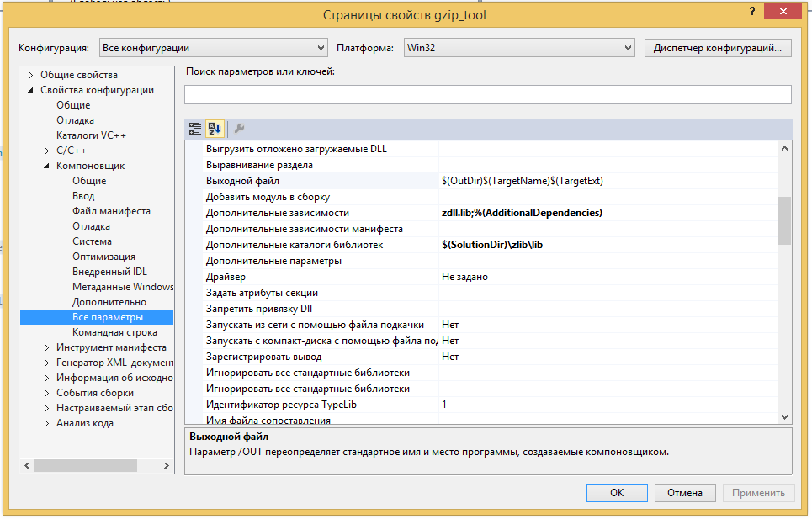Collapse the Компоновщик tree node

(x=46, y=166)
